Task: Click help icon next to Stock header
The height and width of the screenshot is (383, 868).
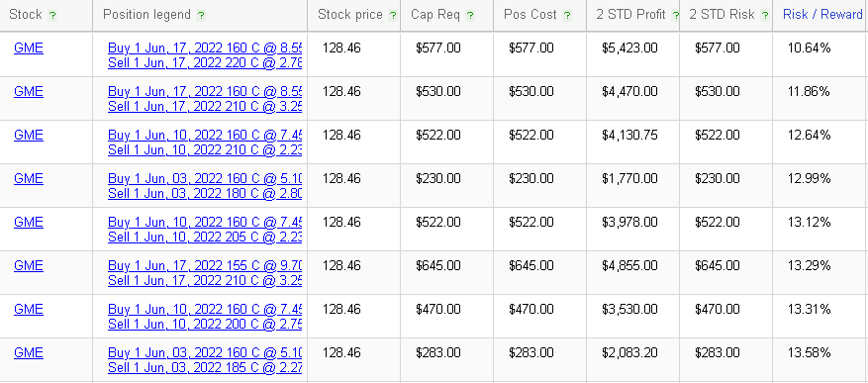Action: coord(52,16)
